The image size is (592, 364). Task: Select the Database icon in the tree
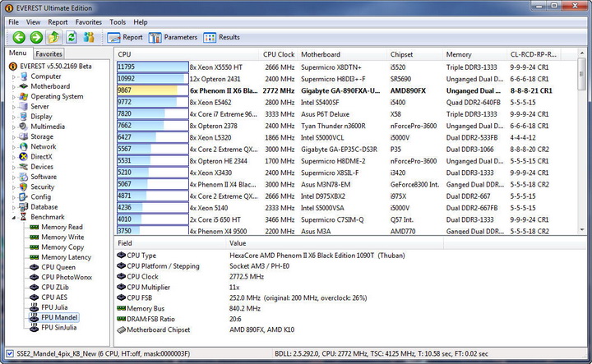tap(24, 207)
